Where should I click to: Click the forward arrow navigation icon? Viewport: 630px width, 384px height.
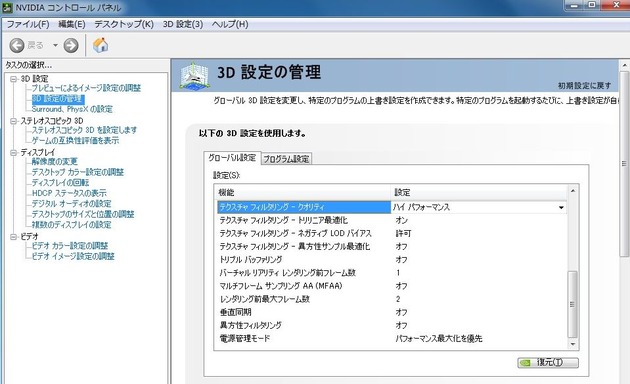coord(71,45)
